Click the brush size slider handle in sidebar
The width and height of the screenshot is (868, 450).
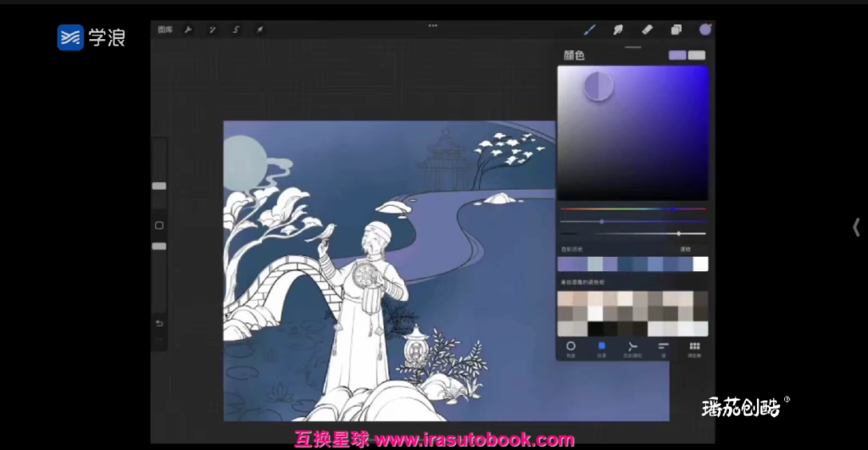pyautogui.click(x=159, y=186)
